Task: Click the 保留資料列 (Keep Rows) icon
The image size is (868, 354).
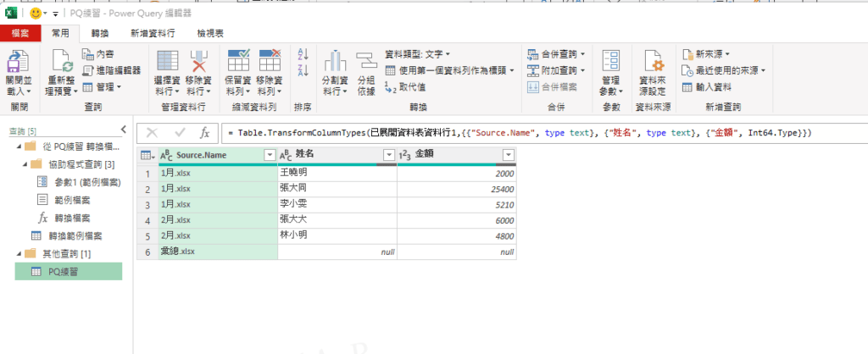Action: point(238,62)
